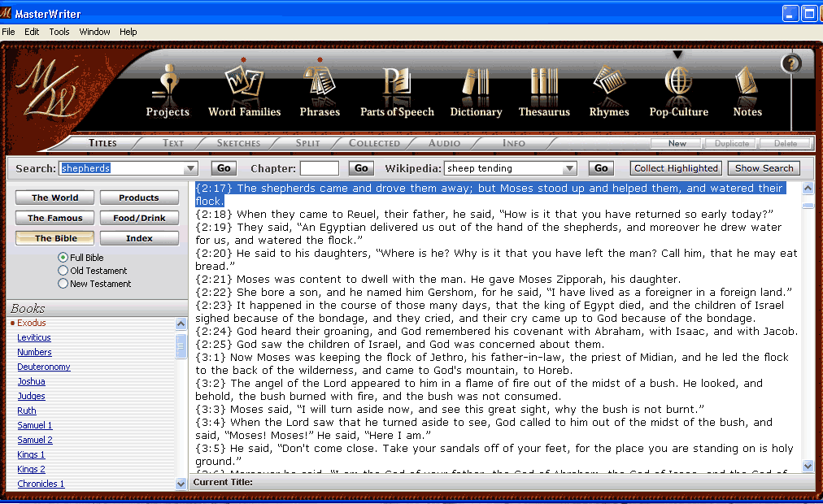
Task: Open the Pop-Culture globe icon
Action: pos(679,90)
